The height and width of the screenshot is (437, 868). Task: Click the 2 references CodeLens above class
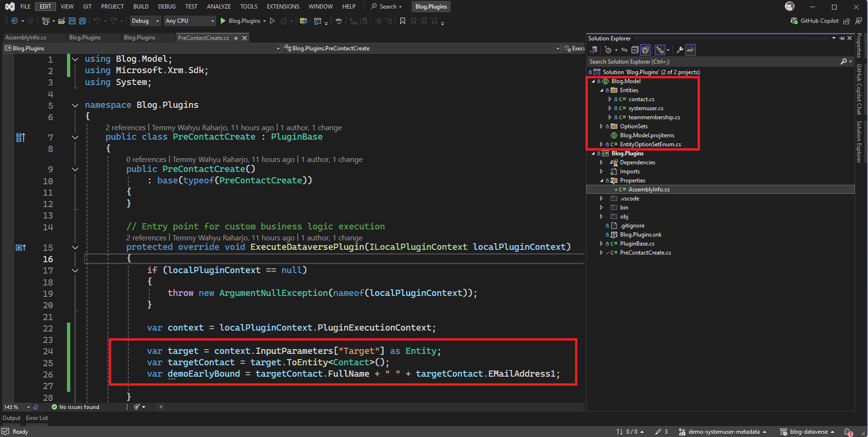tap(125, 127)
